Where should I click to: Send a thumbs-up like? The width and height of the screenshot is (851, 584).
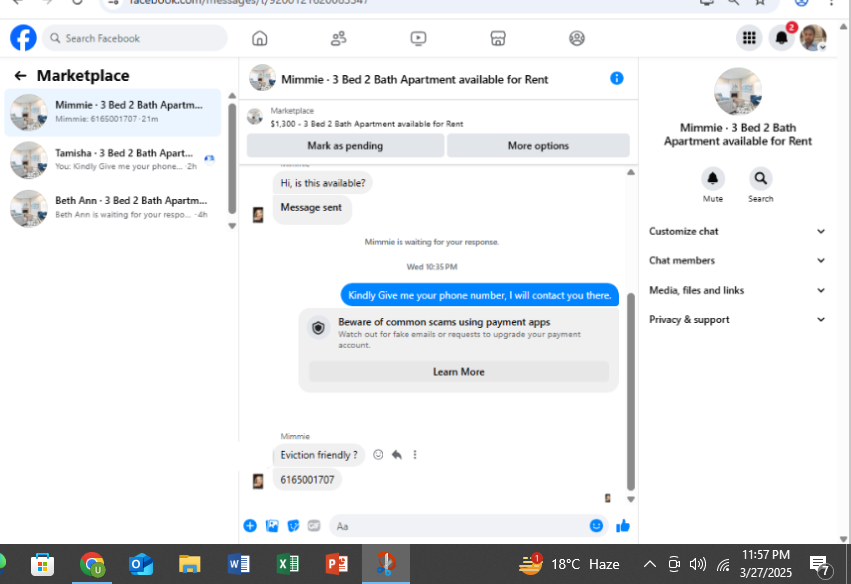(x=623, y=525)
